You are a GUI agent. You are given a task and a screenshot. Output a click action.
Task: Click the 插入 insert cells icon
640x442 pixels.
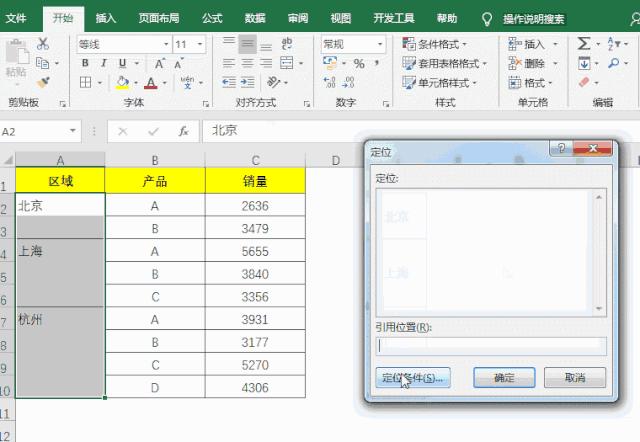pos(515,44)
